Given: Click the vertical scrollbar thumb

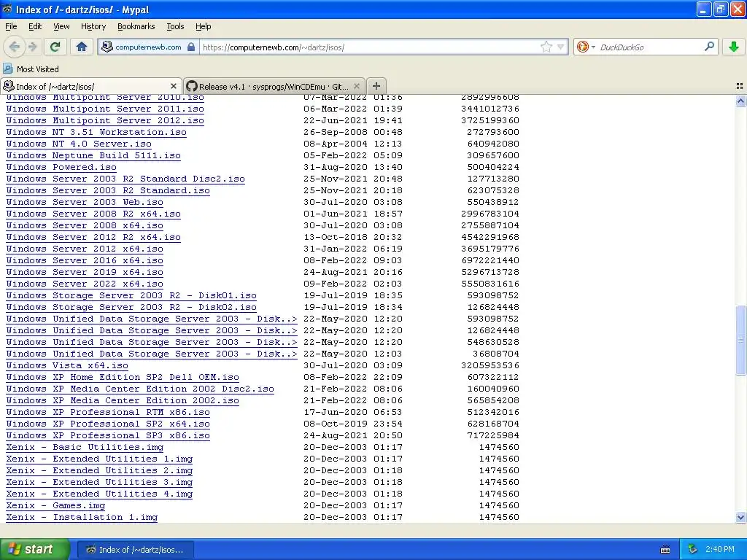Looking at the screenshot, I should (741, 340).
